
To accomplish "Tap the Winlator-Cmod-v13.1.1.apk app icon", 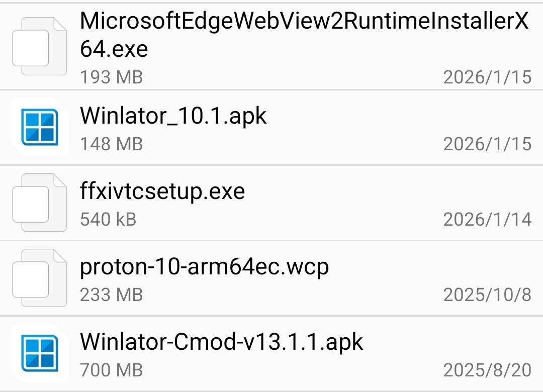I will [x=40, y=353].
